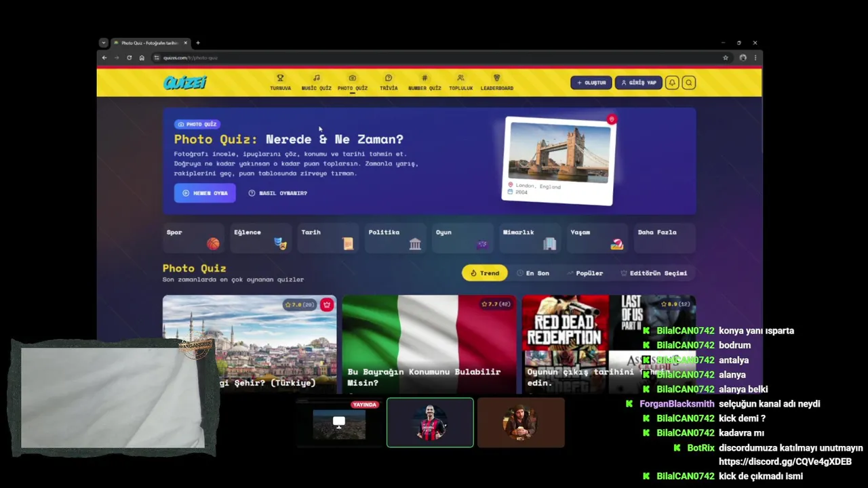
Task: Select the Yayında screen-share participant tile
Action: point(339,422)
